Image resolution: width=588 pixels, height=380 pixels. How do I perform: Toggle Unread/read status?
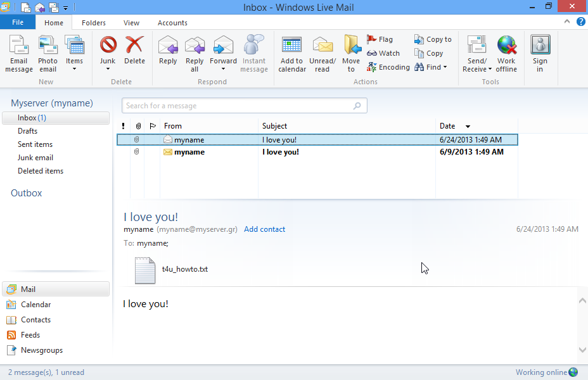pyautogui.click(x=323, y=54)
